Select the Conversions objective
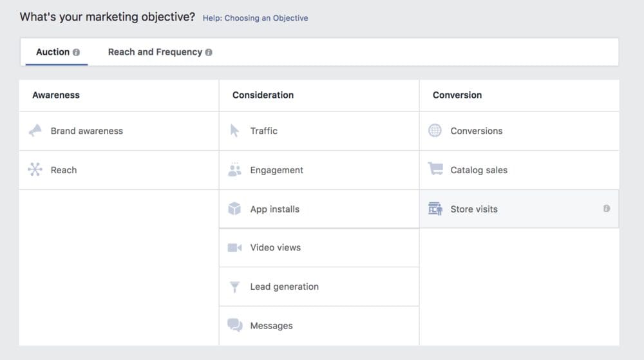Viewport: 644px width, 360px height. coord(519,131)
